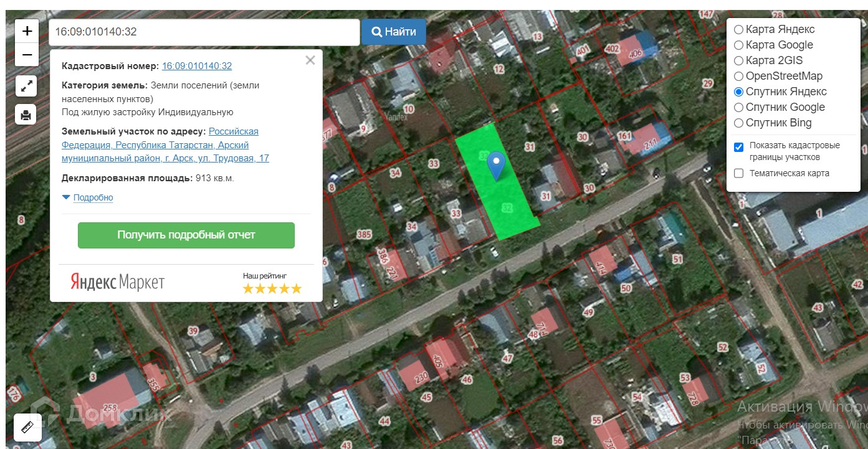868x449 pixels.
Task: Zoom in on the map
Action: tap(27, 31)
